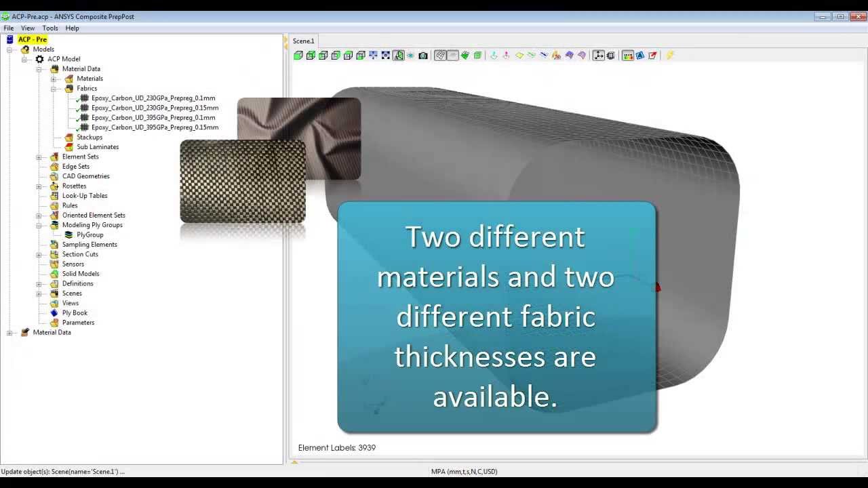Click the Rules folder icon
The image size is (868, 488).
tap(54, 205)
